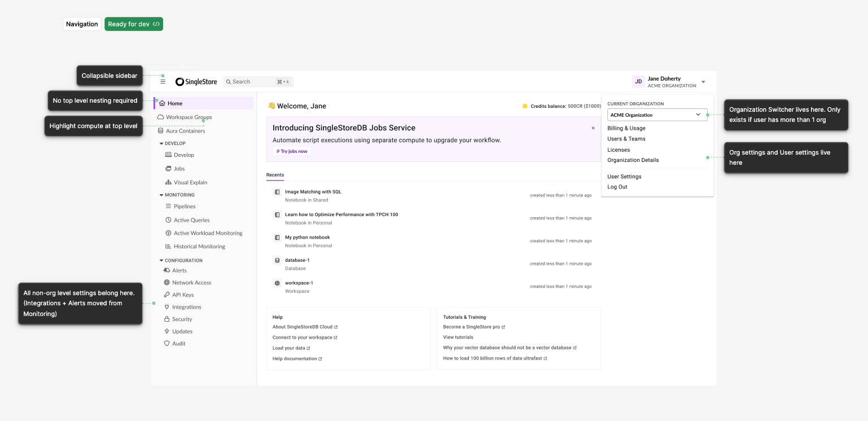Click the Visual Explain tree icon
The image size is (868, 421).
tap(168, 182)
